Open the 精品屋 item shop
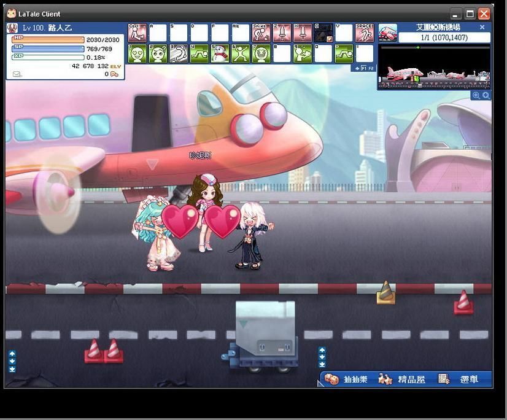 [x=402, y=379]
